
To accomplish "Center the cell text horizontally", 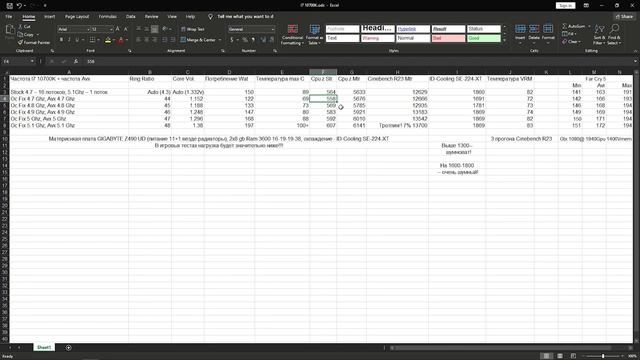I will [147, 40].
